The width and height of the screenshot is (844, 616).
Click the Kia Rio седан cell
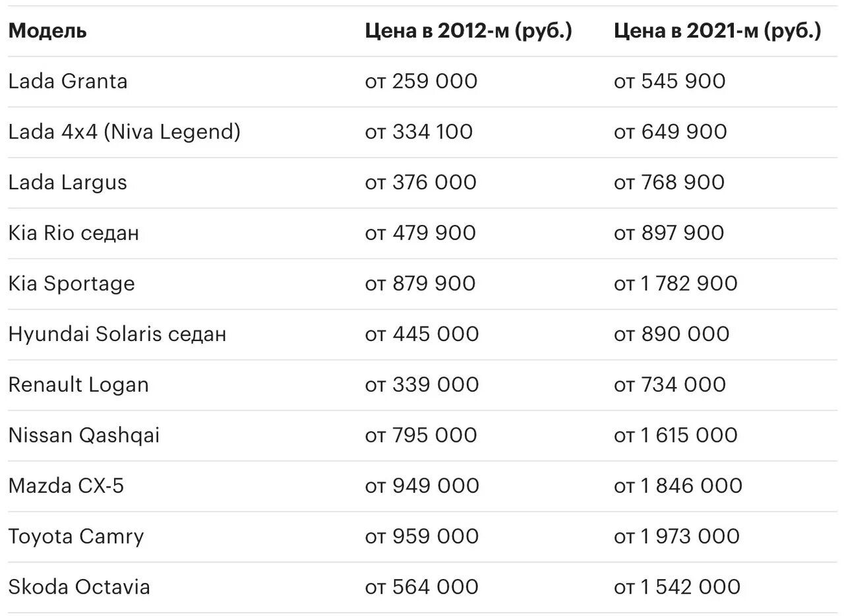coord(74,233)
